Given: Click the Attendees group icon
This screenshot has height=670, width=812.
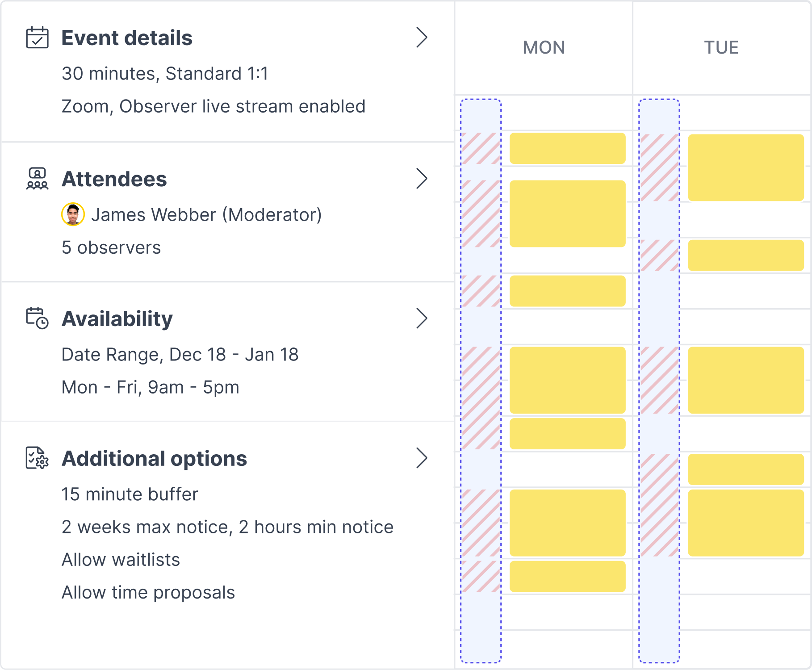Looking at the screenshot, I should pyautogui.click(x=37, y=179).
